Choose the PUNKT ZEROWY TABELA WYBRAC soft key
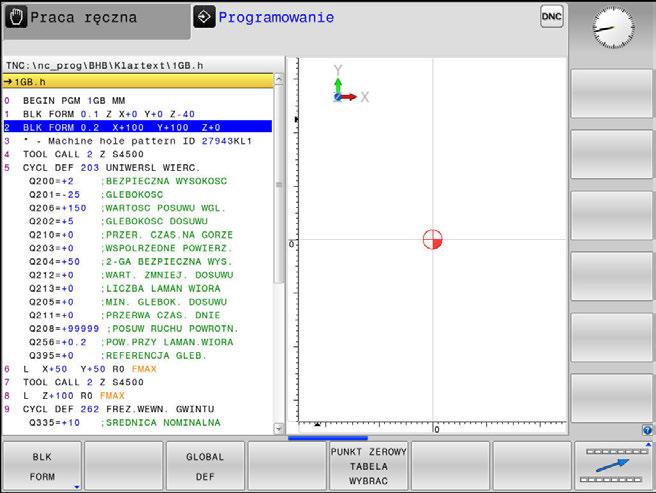This screenshot has height=493, width=656. pos(368,466)
